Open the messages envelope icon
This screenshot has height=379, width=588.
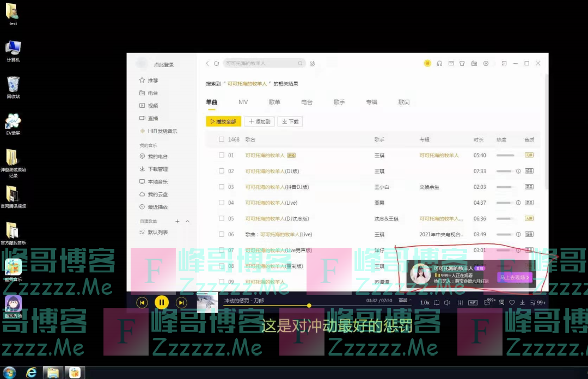[451, 63]
